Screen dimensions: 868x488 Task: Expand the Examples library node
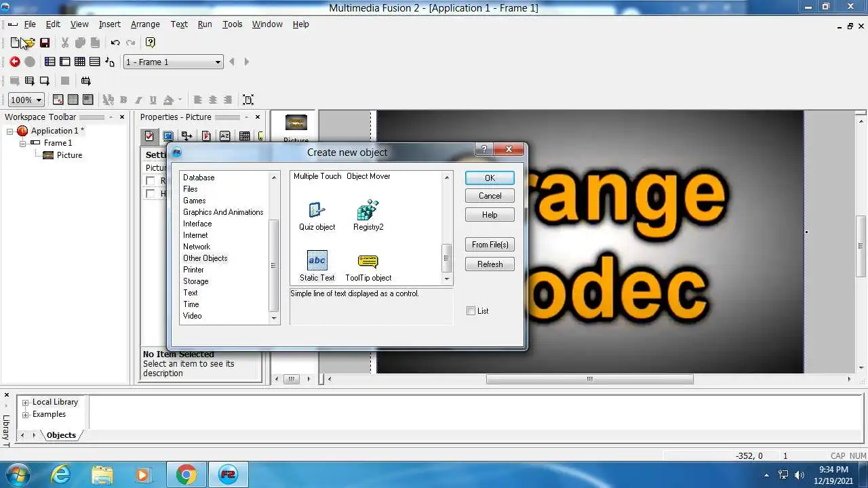click(x=26, y=414)
